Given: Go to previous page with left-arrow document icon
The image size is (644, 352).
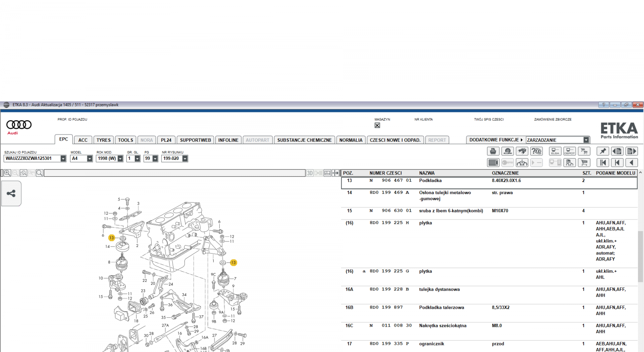Looking at the screenshot, I should (617, 151).
